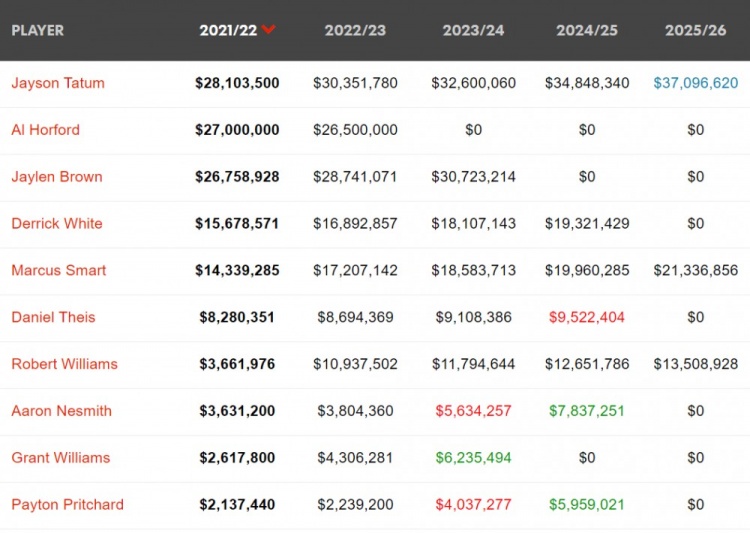Select Theis's $9,108,386 salary
This screenshot has width=750, height=533.
(x=473, y=318)
